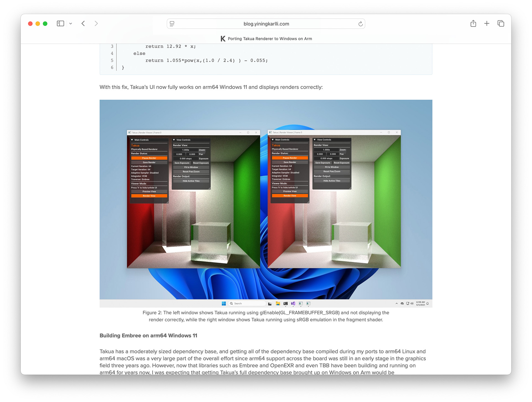The height and width of the screenshot is (402, 532).
Task: Click the second Takua viewer taskbar icon
Action: 308,303
